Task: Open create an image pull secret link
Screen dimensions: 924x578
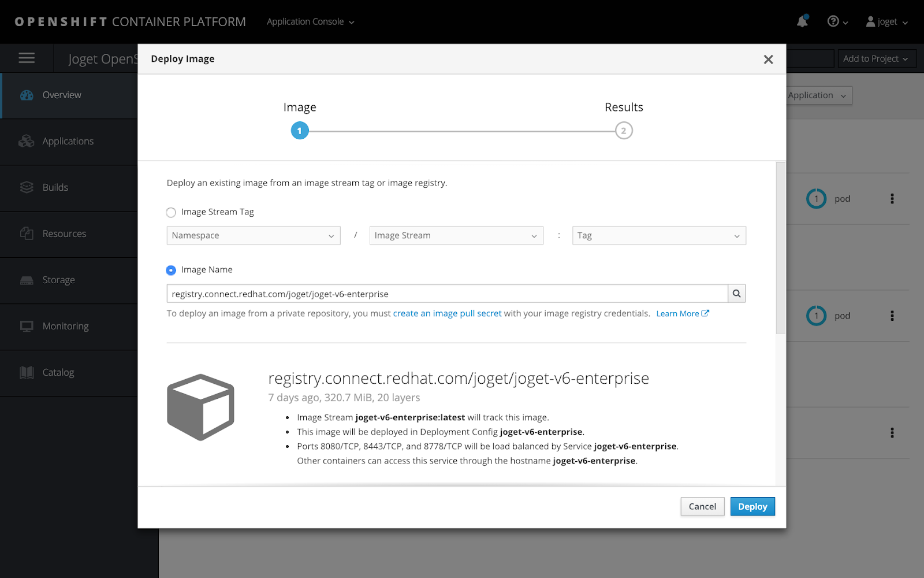Action: (x=447, y=313)
